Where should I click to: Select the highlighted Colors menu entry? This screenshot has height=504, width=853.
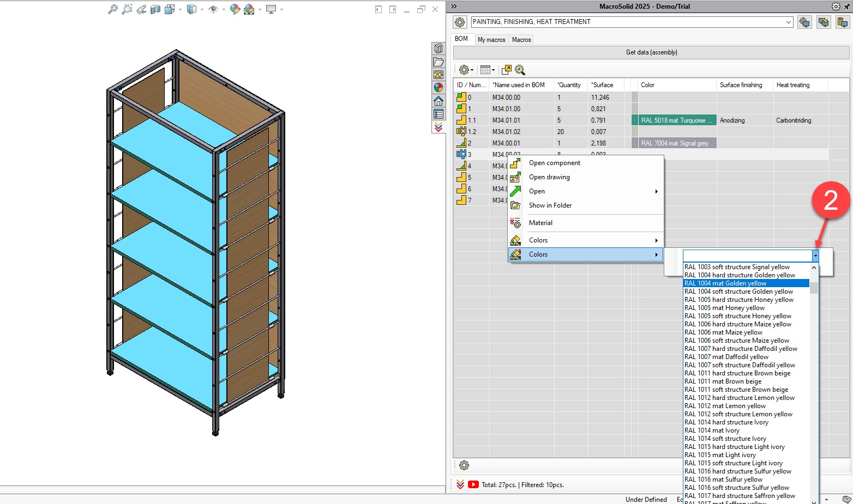click(586, 254)
